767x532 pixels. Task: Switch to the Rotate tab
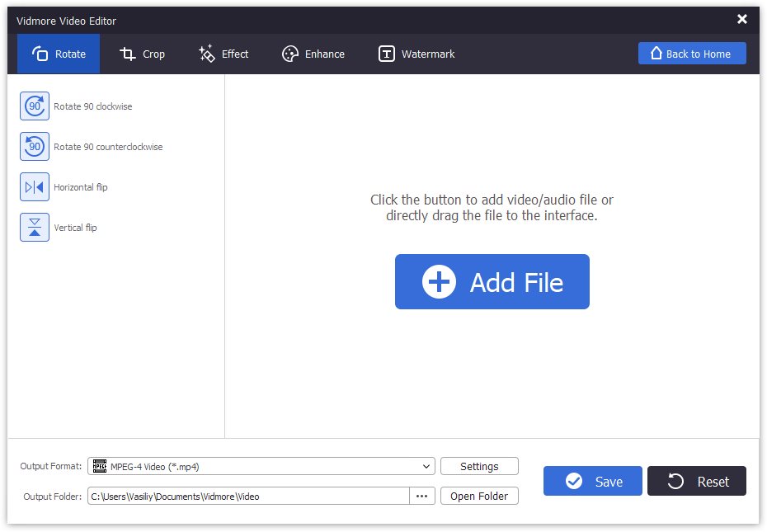coord(58,54)
